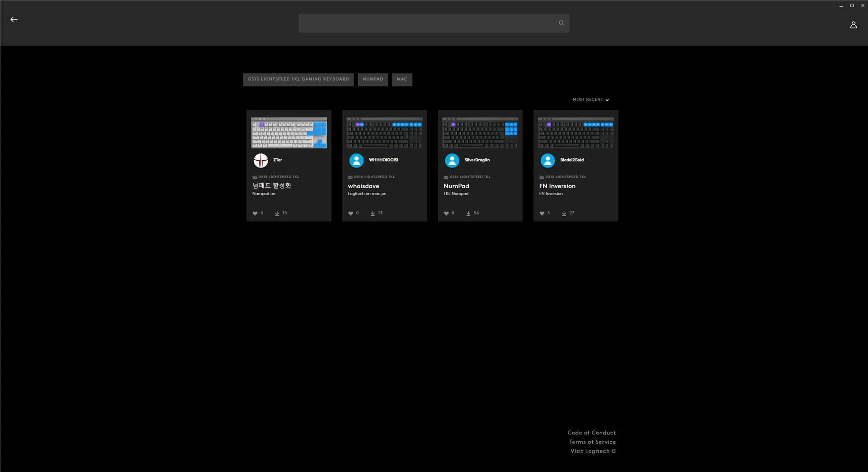
Task: Open ZTer's white keyboard thumbnail
Action: pos(289,133)
